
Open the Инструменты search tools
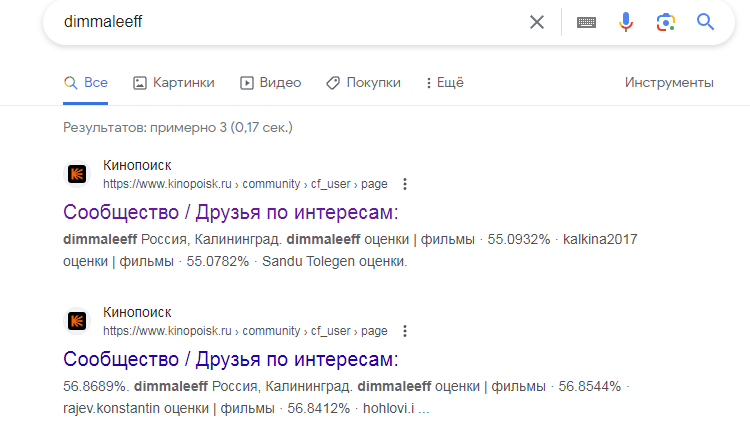669,83
